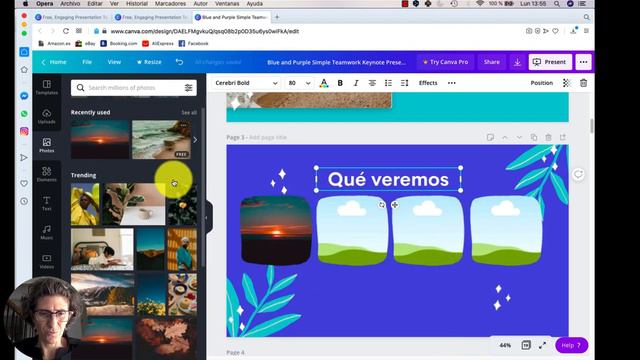Open the three-dot more menu in header
Image resolution: width=640 pixels, height=360 pixels.
[583, 62]
